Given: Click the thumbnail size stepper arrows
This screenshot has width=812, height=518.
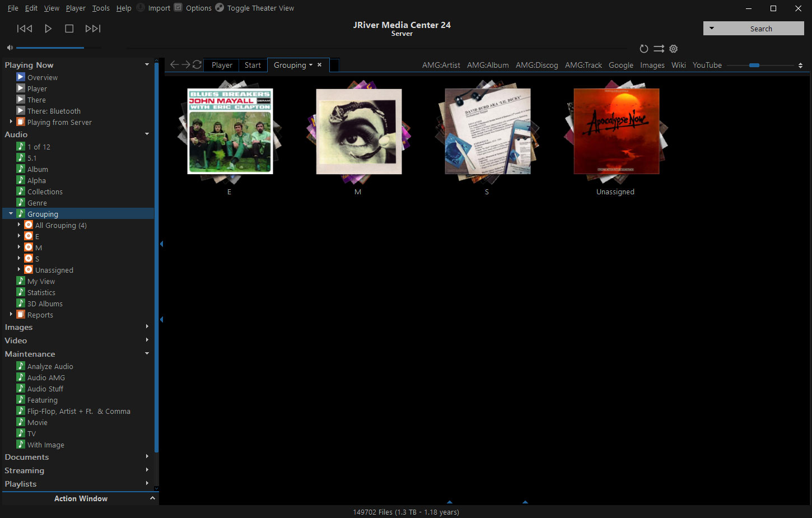Looking at the screenshot, I should point(800,66).
